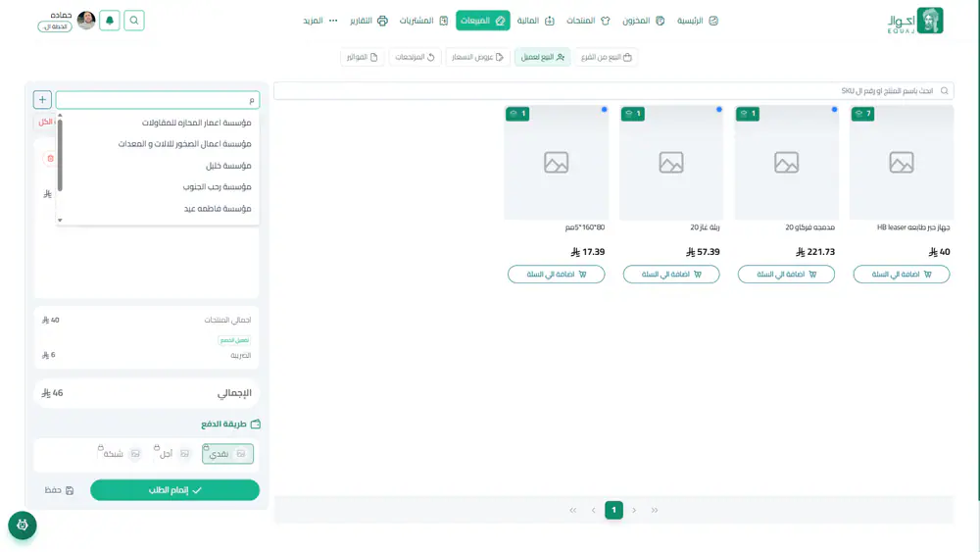Screen dimensions: 980x552
Task: Expand the المزيد more menu
Action: point(320,21)
